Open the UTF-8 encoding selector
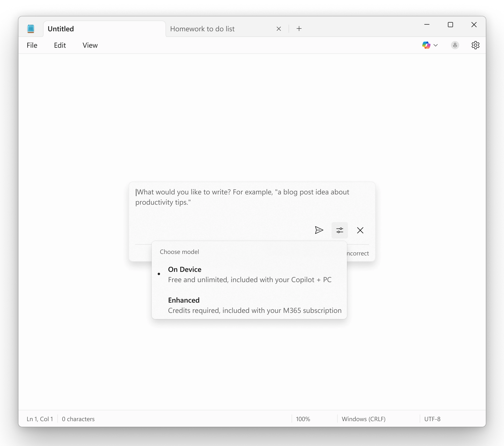Image resolution: width=504 pixels, height=446 pixels. tap(432, 419)
